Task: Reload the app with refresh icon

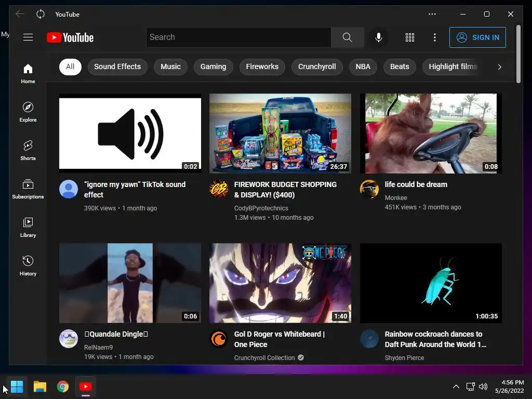Action: point(41,14)
